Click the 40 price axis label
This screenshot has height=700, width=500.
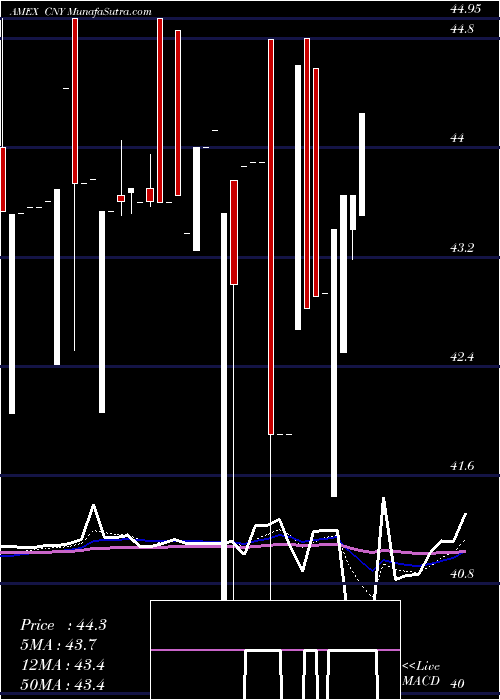[458, 684]
